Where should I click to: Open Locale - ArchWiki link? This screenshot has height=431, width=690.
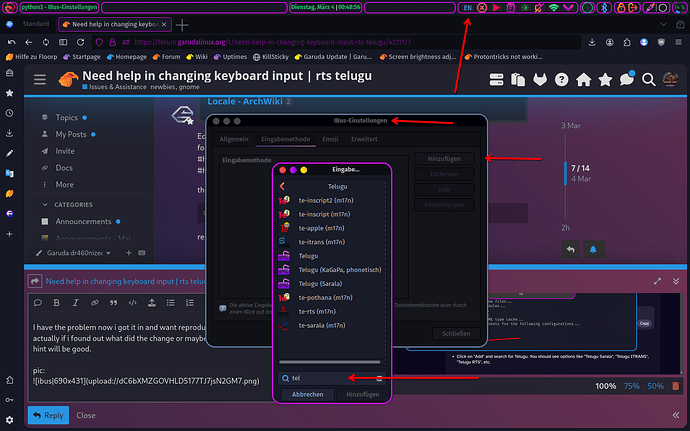pos(245,101)
